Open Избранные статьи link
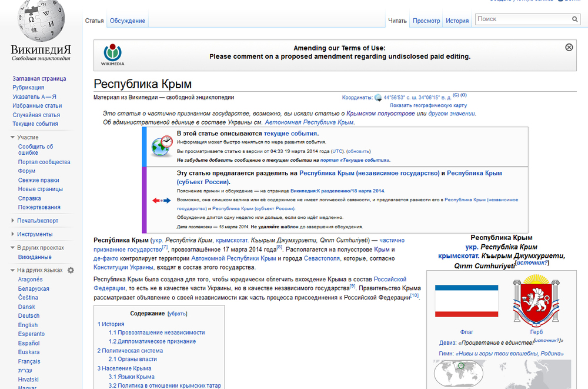The image size is (588, 389). click(x=37, y=106)
